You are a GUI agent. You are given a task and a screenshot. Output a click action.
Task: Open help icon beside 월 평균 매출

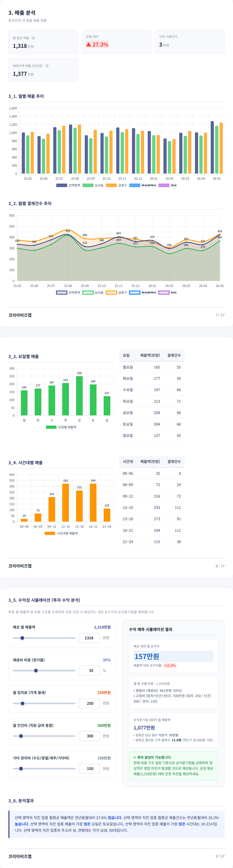click(33, 38)
